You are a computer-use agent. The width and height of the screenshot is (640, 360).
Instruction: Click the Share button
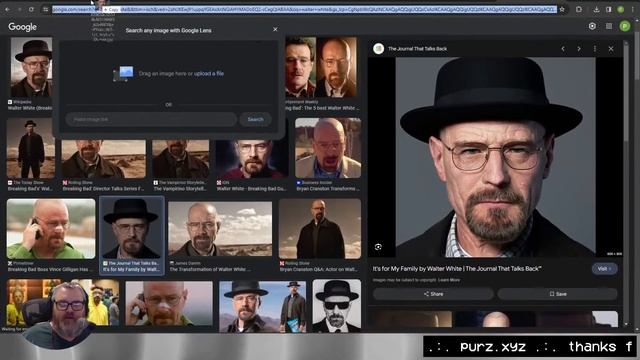tap(433, 294)
